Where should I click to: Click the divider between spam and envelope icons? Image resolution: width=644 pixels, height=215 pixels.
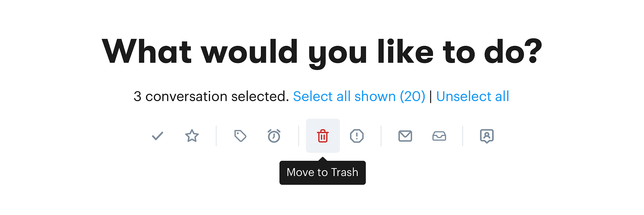381,136
